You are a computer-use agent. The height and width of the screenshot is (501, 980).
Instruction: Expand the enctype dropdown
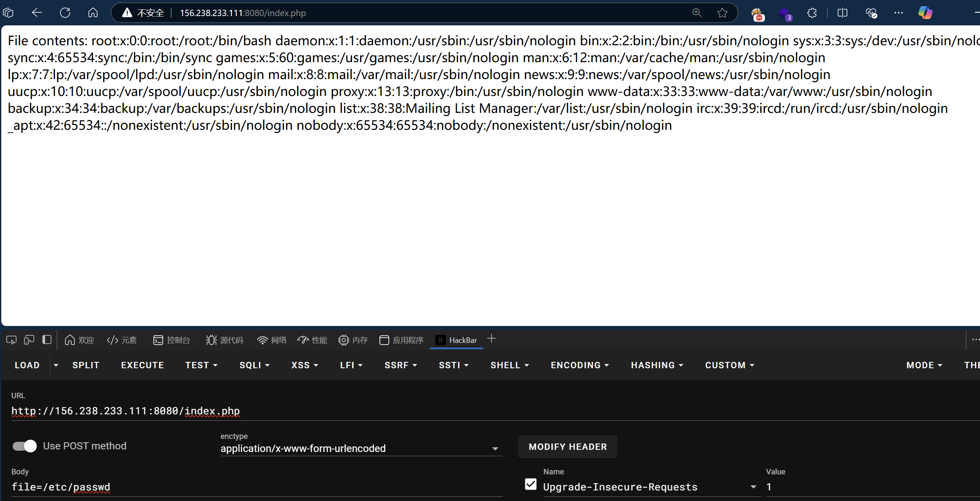(x=495, y=449)
